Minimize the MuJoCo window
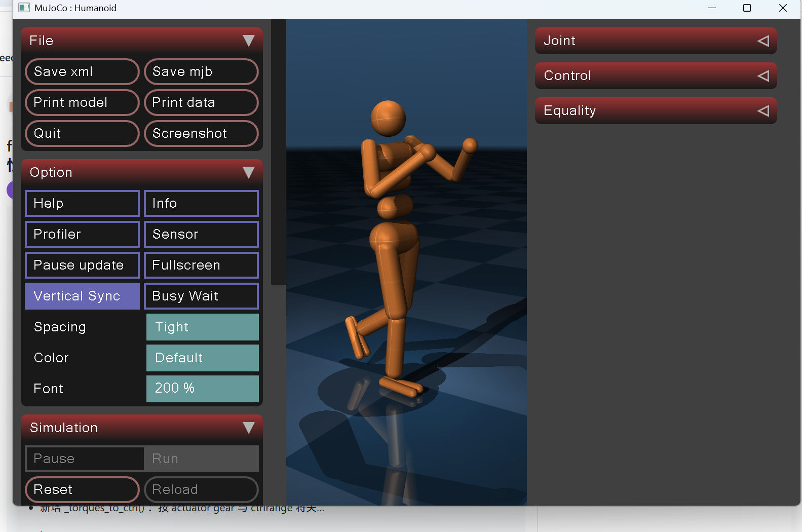Viewport: 802px width, 532px height. coord(712,8)
